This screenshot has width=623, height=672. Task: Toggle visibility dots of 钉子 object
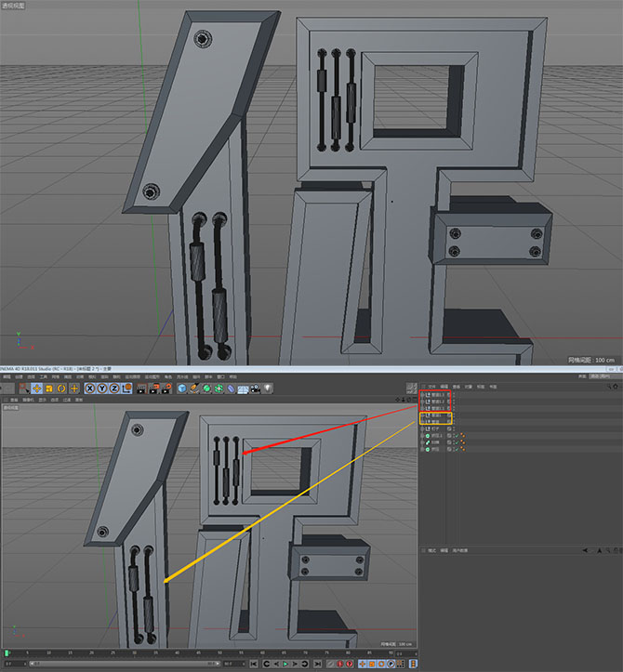(x=454, y=428)
